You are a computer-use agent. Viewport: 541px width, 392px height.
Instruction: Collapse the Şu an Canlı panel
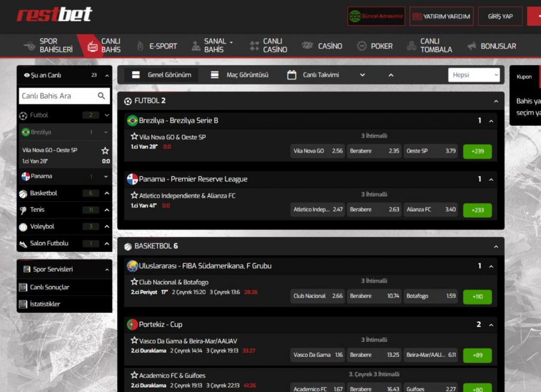tap(107, 76)
